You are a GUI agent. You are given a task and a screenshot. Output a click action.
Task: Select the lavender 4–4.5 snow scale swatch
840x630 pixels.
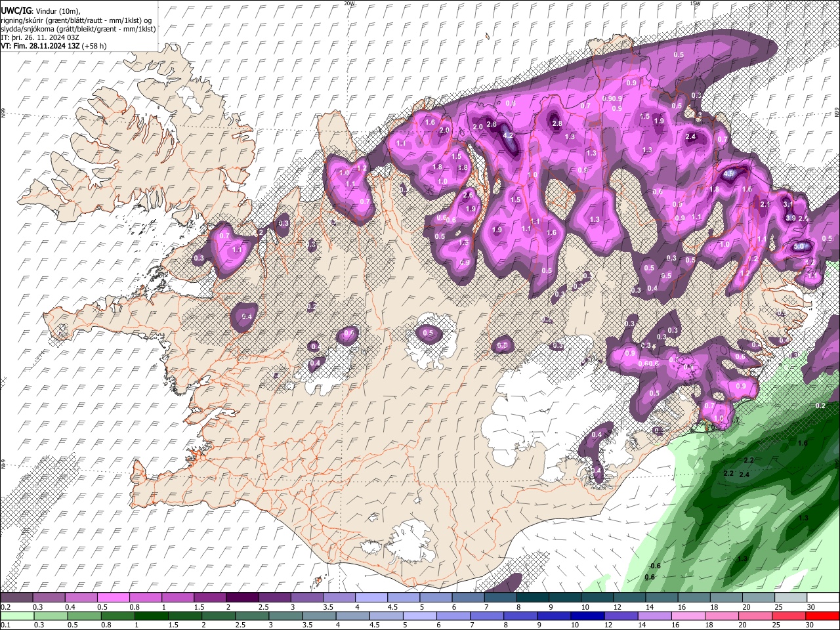coord(371,598)
